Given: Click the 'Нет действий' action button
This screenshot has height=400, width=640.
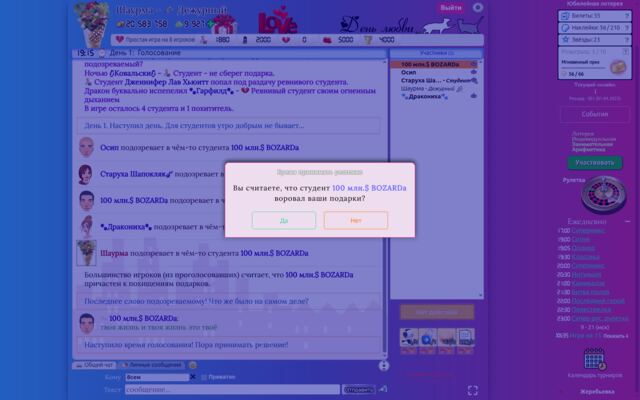Looking at the screenshot, I should 437,312.
